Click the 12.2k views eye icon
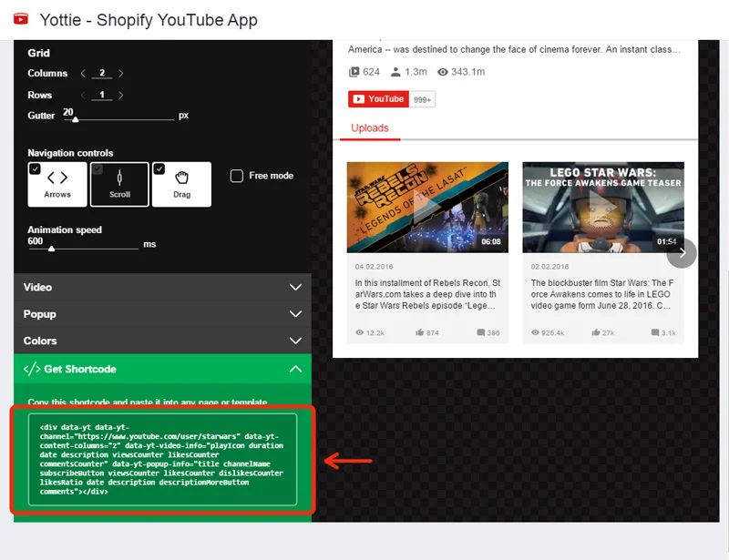Image resolution: width=729 pixels, height=560 pixels. (359, 332)
